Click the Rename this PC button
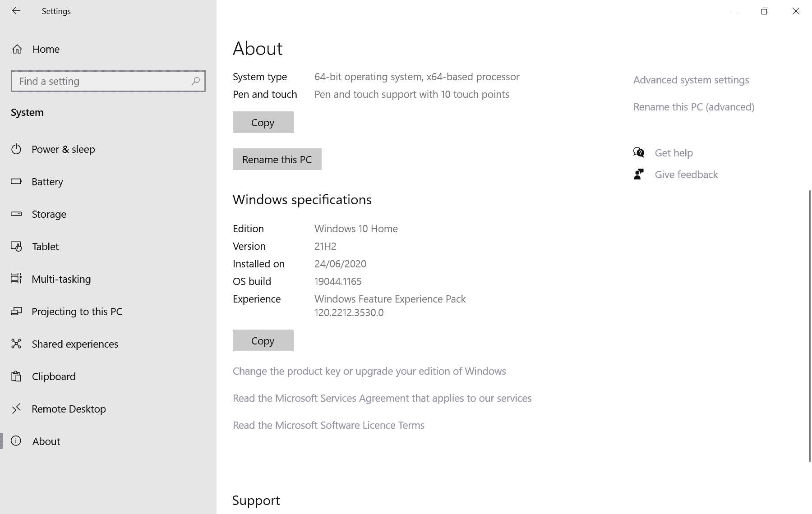812x514 pixels. point(277,159)
